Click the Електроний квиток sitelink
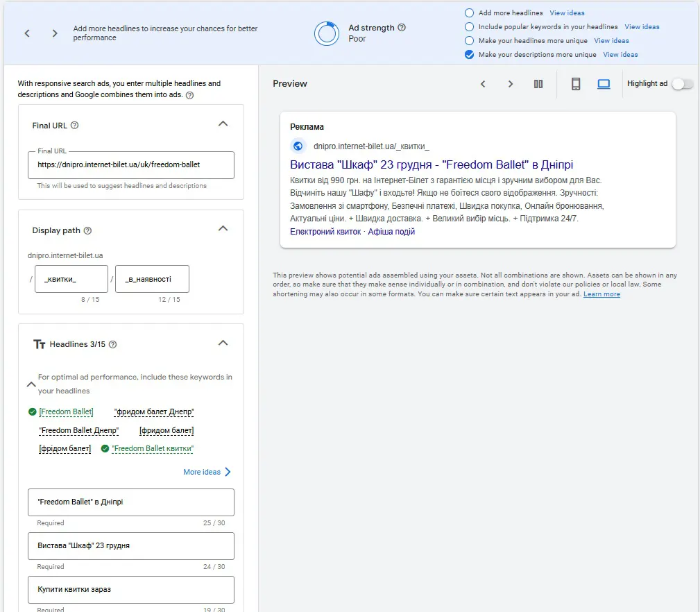700x612 pixels. click(x=325, y=231)
